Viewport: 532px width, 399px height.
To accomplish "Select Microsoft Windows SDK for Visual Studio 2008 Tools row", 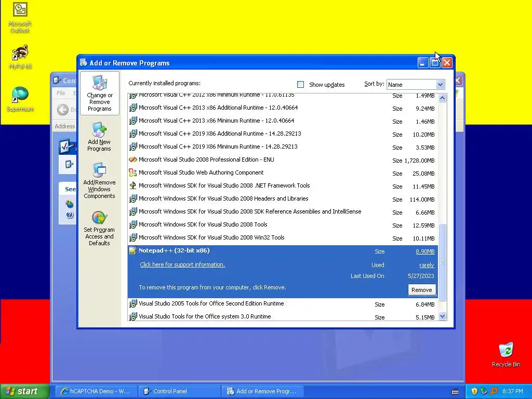I will (x=283, y=224).
